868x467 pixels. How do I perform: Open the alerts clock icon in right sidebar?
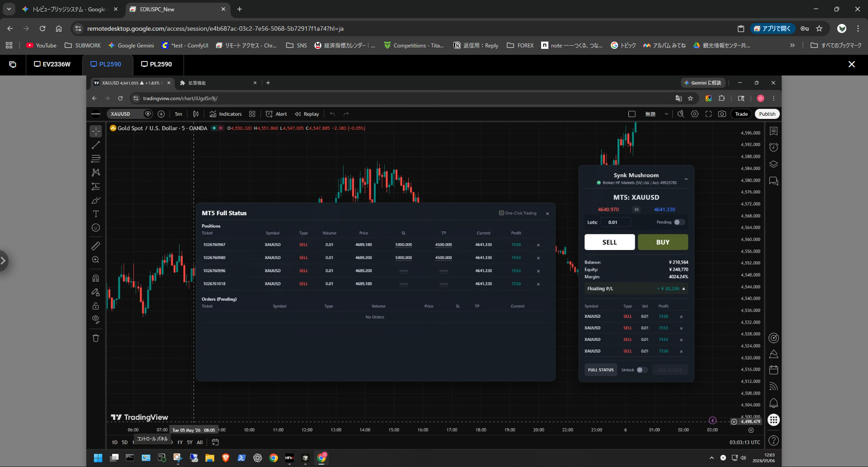pos(774,147)
